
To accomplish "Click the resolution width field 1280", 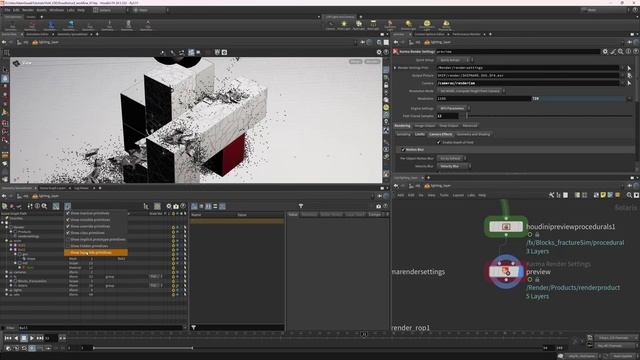I will pyautogui.click(x=483, y=99).
